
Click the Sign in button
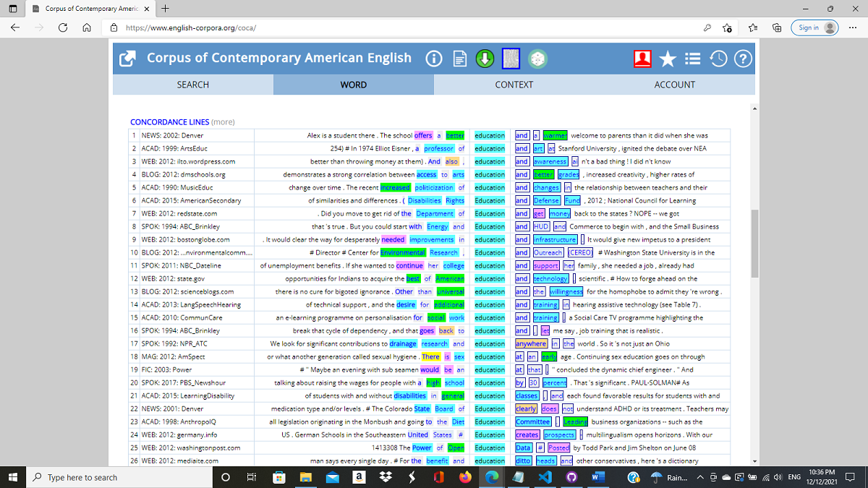[814, 27]
